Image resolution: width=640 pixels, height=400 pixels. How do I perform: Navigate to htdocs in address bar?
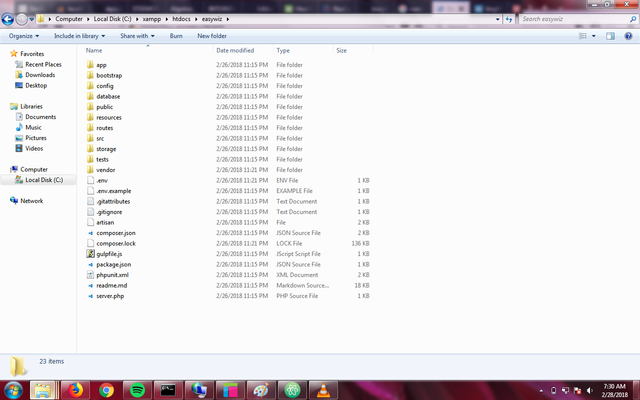pos(181,19)
